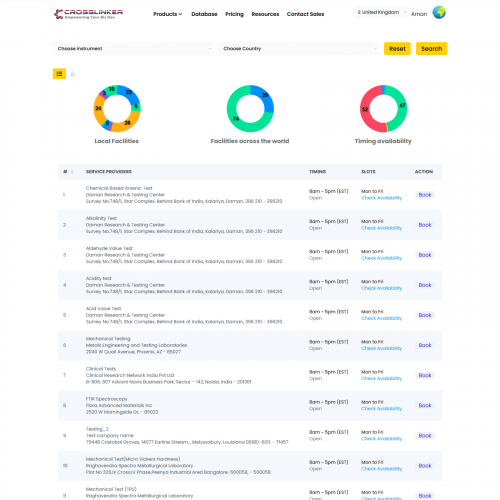Open the globe profile avatar
The width and height of the screenshot is (500, 500).
point(439,13)
